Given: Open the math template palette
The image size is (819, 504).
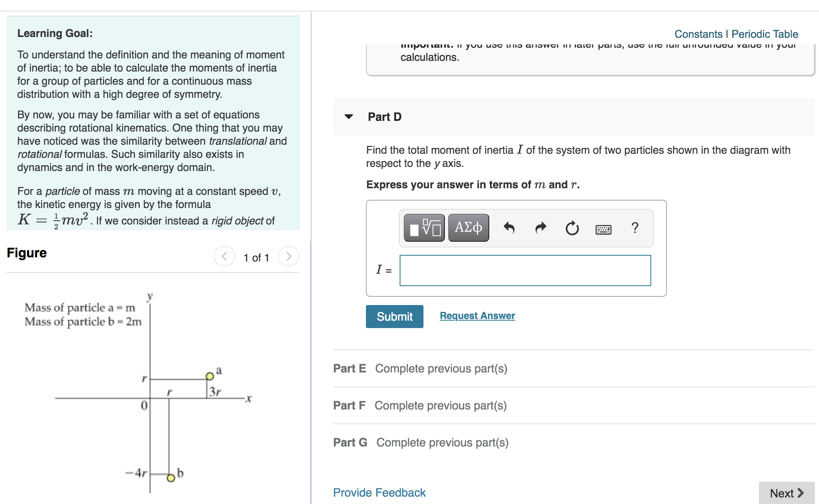Looking at the screenshot, I should click(x=423, y=227).
